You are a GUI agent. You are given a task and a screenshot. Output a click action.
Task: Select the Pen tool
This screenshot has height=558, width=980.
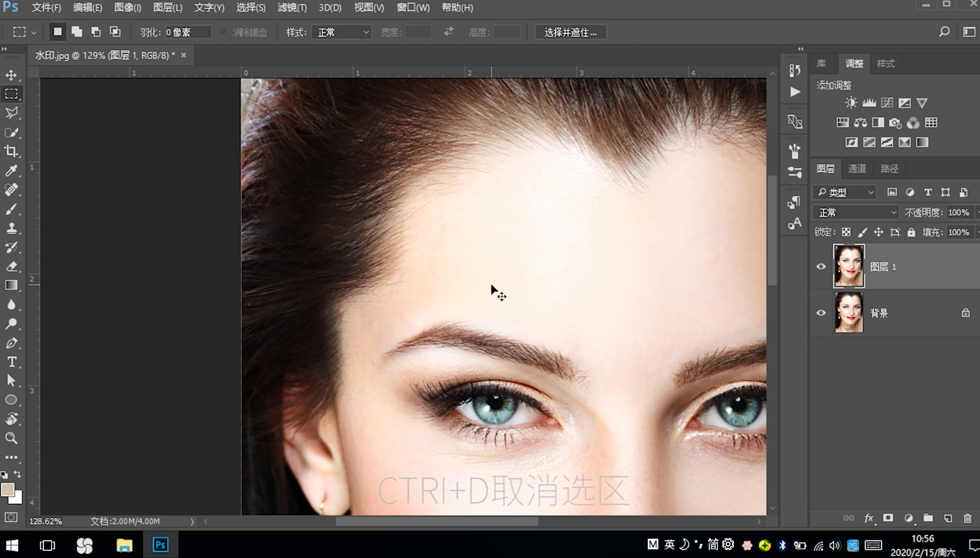pos(11,343)
